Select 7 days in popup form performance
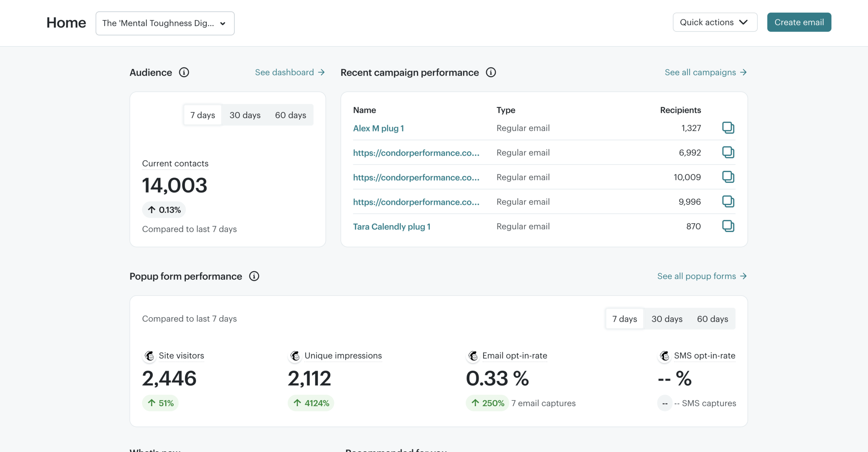The image size is (868, 452). (x=624, y=319)
